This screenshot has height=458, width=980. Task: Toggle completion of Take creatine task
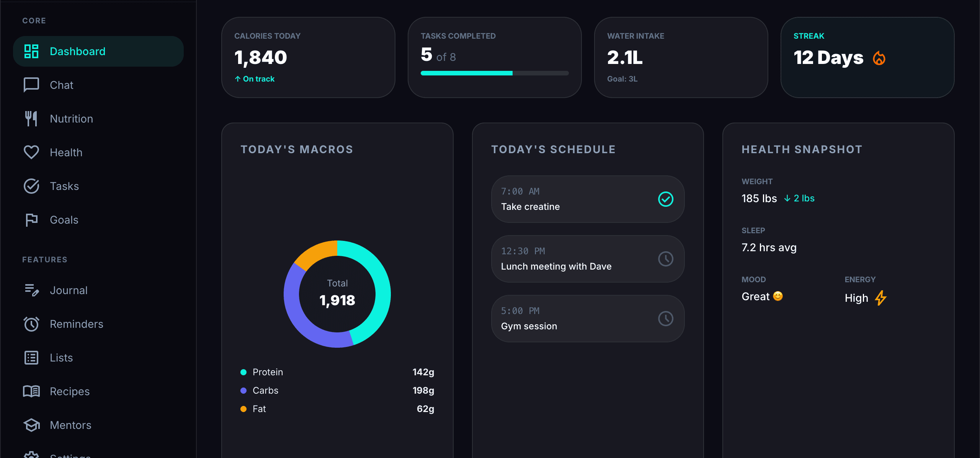coord(666,199)
